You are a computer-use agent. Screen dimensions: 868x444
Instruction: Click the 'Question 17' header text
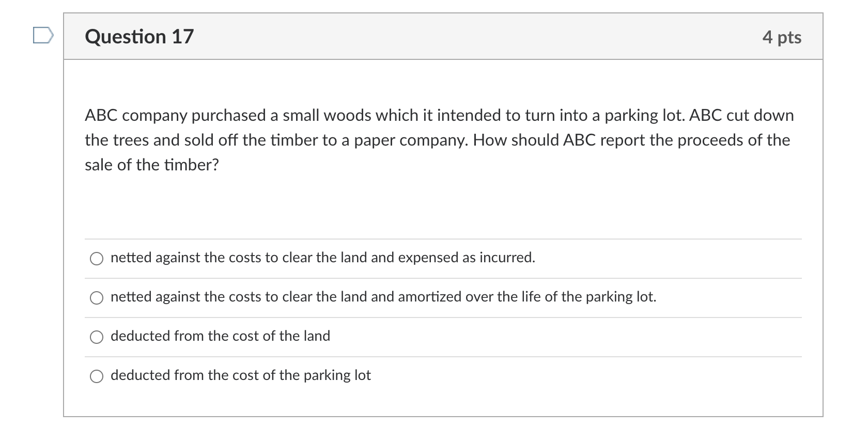[139, 36]
